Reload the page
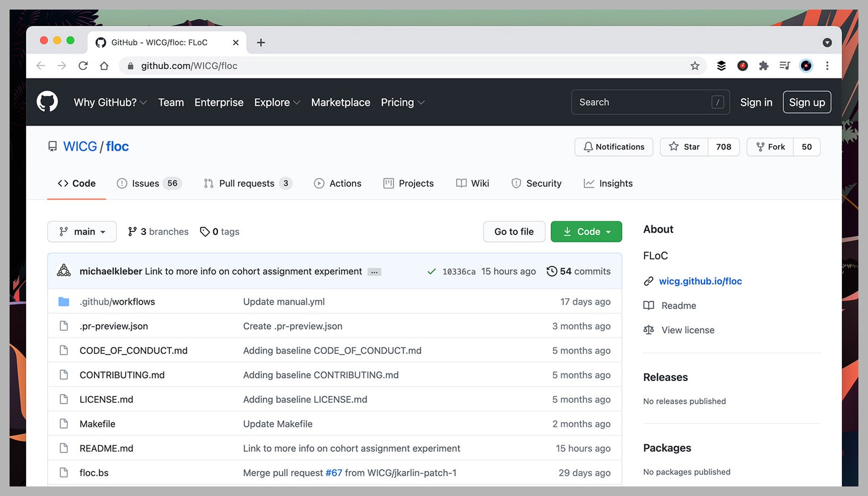The image size is (868, 496). click(83, 66)
